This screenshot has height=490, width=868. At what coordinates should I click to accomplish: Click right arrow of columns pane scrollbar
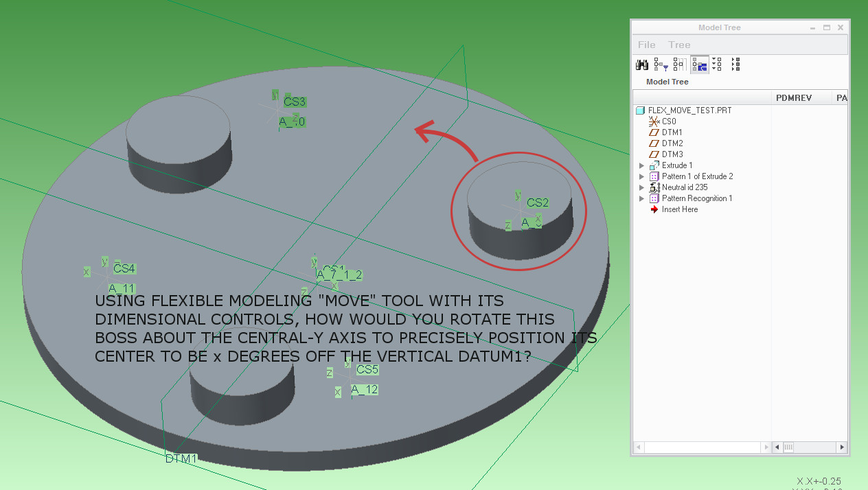pos(841,447)
